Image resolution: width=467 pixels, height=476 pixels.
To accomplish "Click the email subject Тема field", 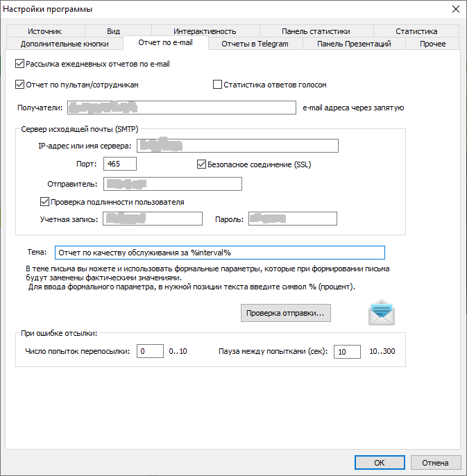I will [x=219, y=253].
